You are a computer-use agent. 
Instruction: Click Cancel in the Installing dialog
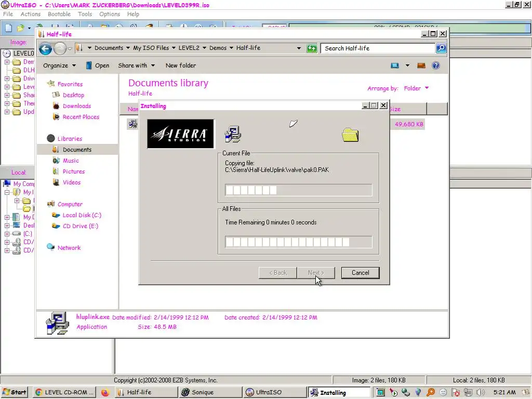360,273
